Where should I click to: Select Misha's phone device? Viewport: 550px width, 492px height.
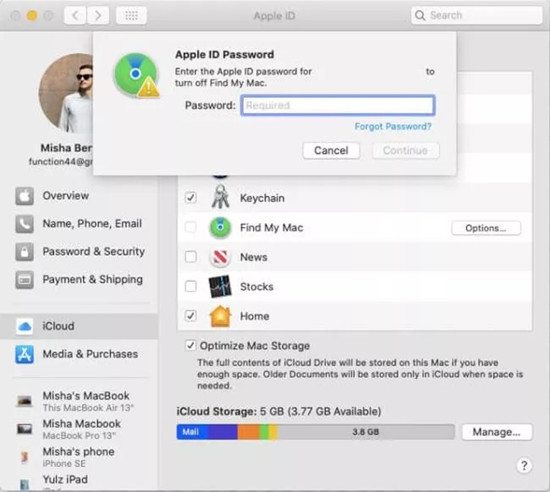(x=80, y=457)
